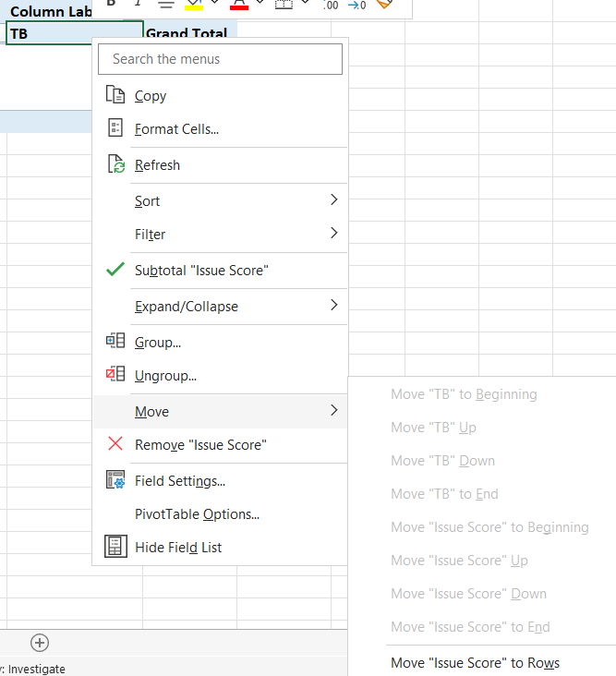This screenshot has height=676, width=616.
Task: Add a new sheet with plus icon
Action: point(40,643)
